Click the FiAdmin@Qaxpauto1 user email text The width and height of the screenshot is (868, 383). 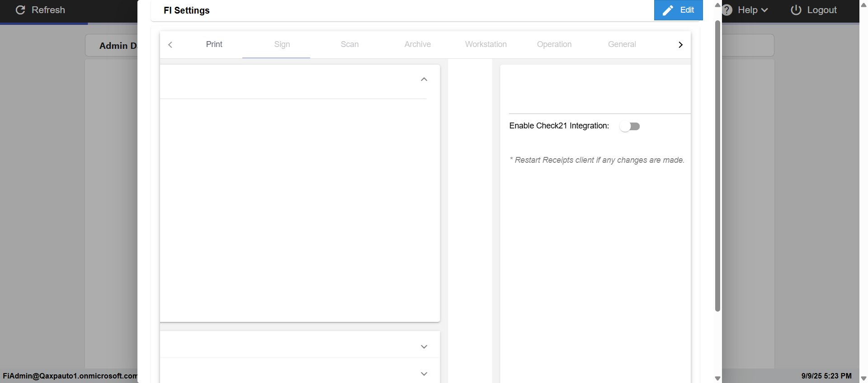(70, 376)
